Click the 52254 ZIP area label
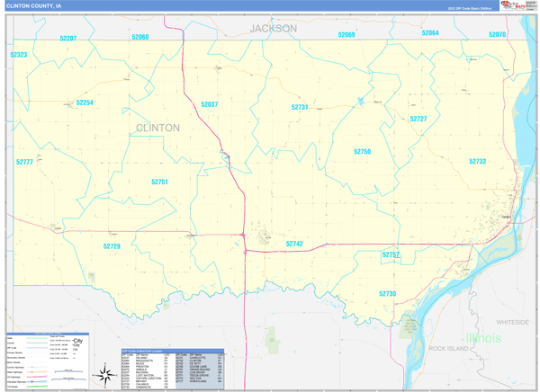 click(x=85, y=102)
